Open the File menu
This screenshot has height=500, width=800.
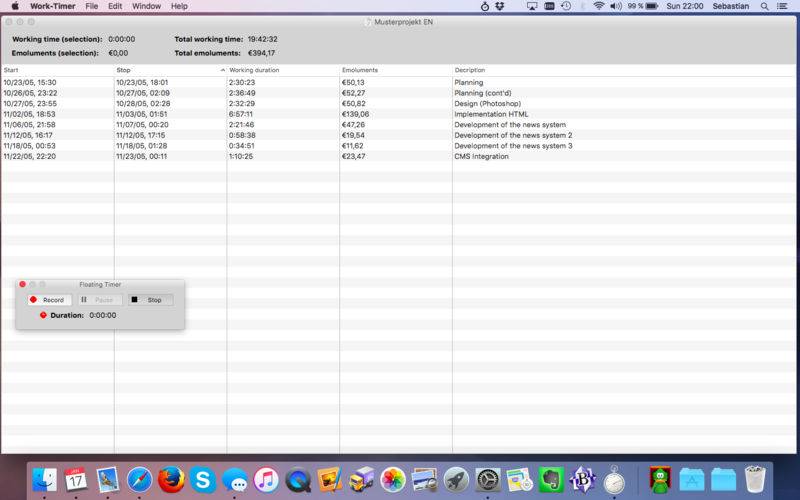[92, 6]
